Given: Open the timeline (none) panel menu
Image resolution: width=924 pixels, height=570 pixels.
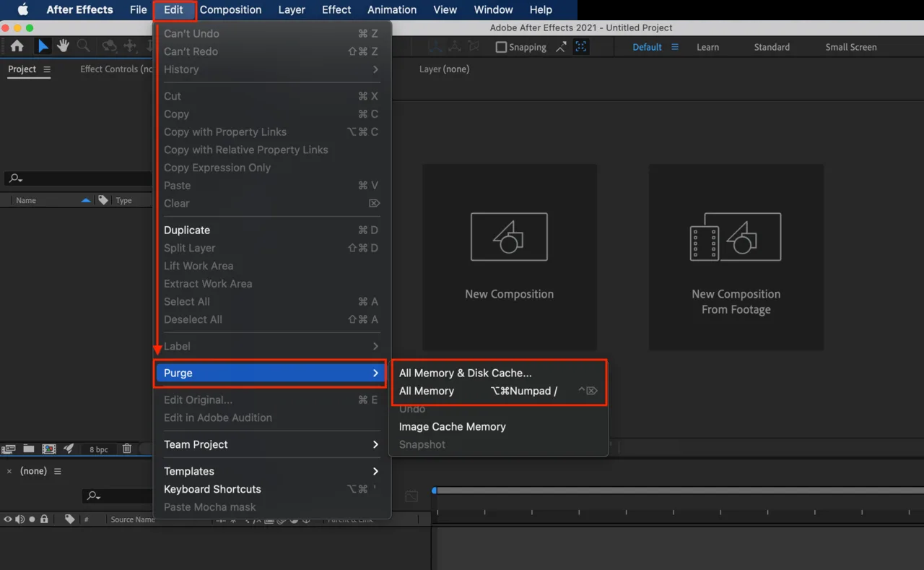Looking at the screenshot, I should pos(58,471).
